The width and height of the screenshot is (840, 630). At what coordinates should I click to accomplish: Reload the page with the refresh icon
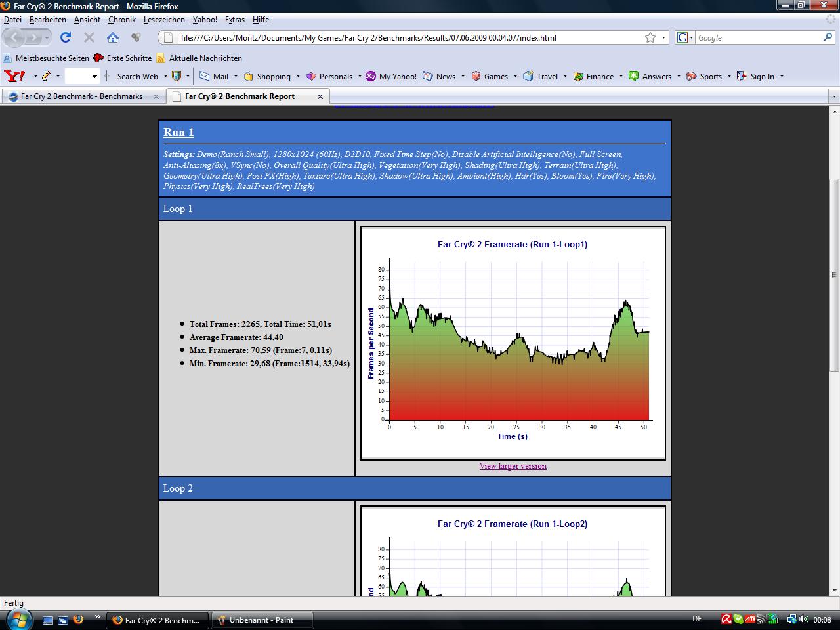tap(66, 37)
